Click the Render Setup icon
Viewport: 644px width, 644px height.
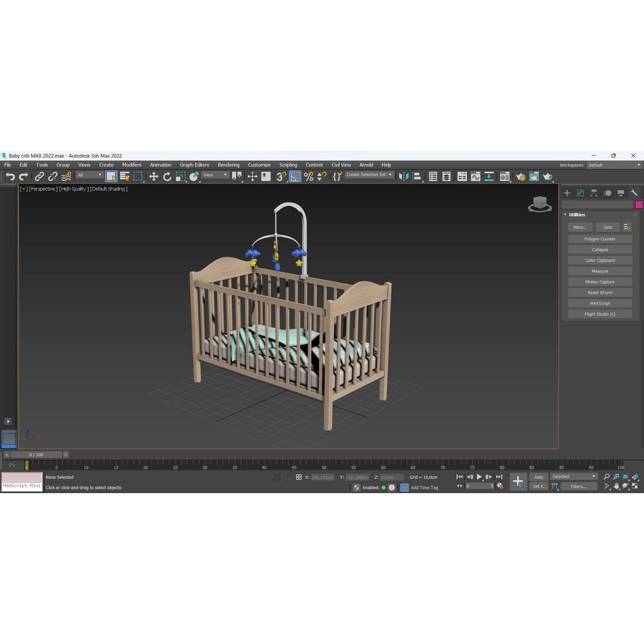520,175
